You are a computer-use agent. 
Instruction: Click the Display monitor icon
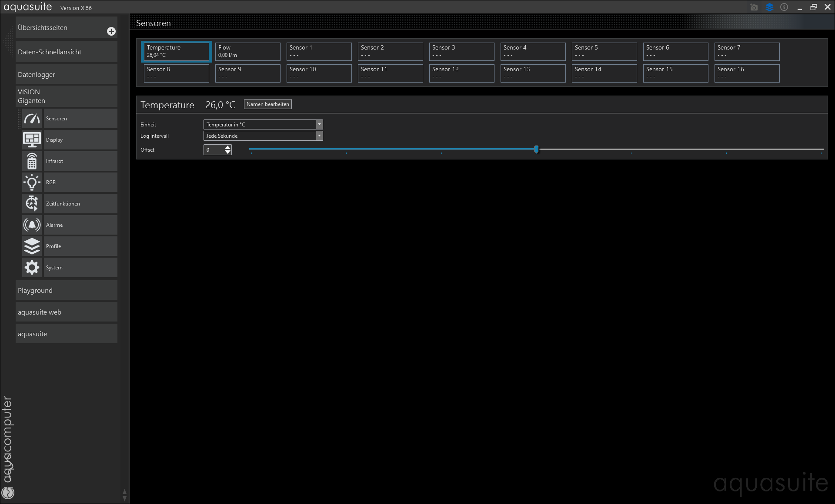[x=32, y=140]
